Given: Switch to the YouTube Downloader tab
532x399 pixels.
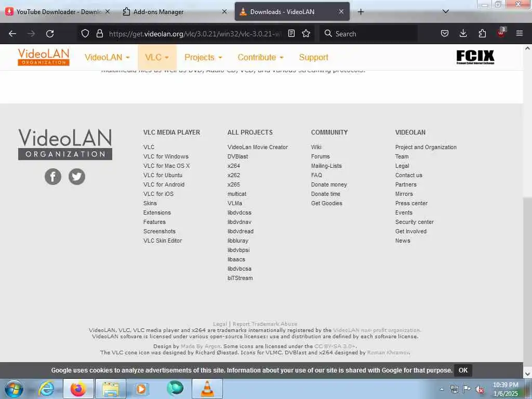Looking at the screenshot, I should pos(58,12).
